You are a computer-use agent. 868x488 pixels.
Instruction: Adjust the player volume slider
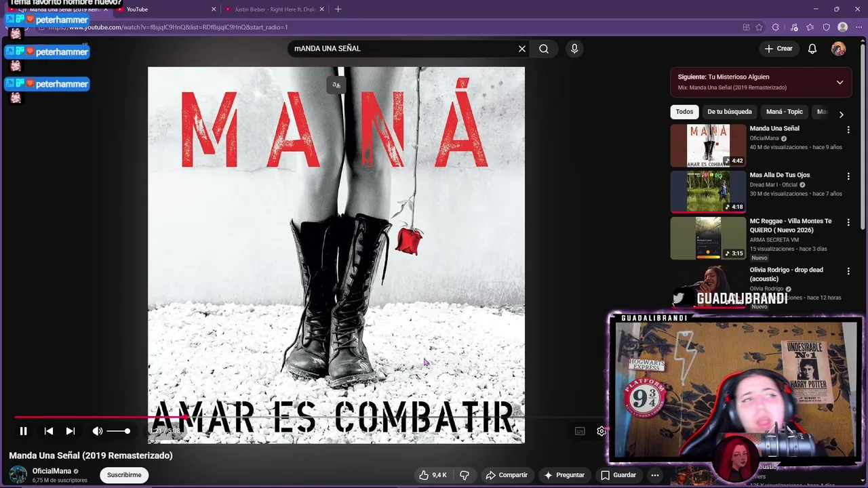point(118,431)
